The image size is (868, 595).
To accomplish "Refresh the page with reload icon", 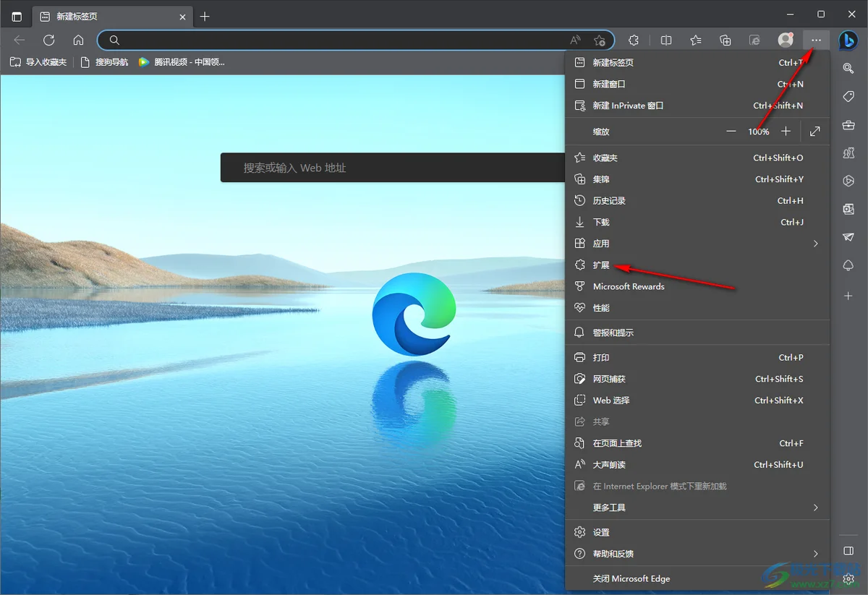I will (x=48, y=40).
